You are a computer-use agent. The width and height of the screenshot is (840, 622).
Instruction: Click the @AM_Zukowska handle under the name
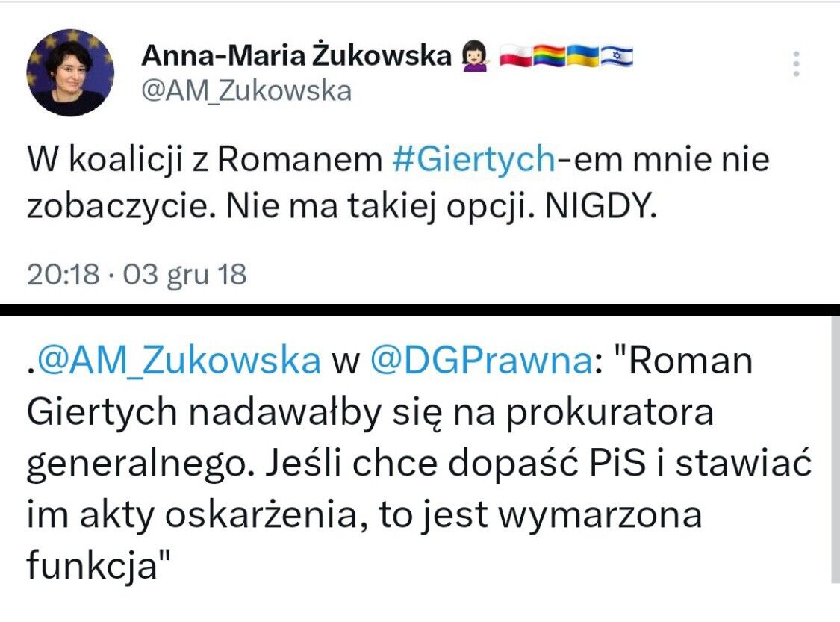click(x=246, y=92)
